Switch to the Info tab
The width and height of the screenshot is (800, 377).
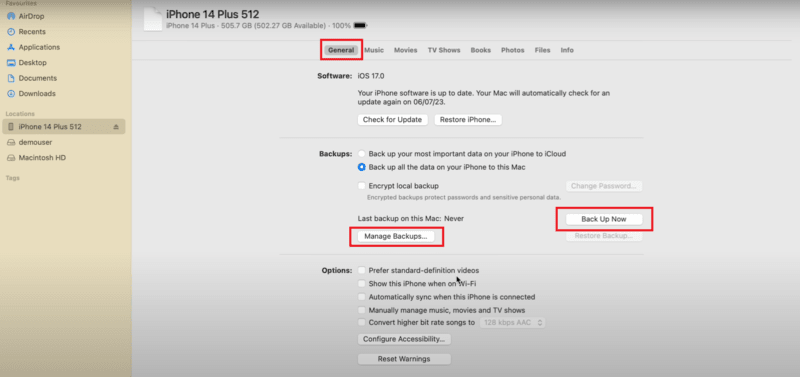point(567,50)
